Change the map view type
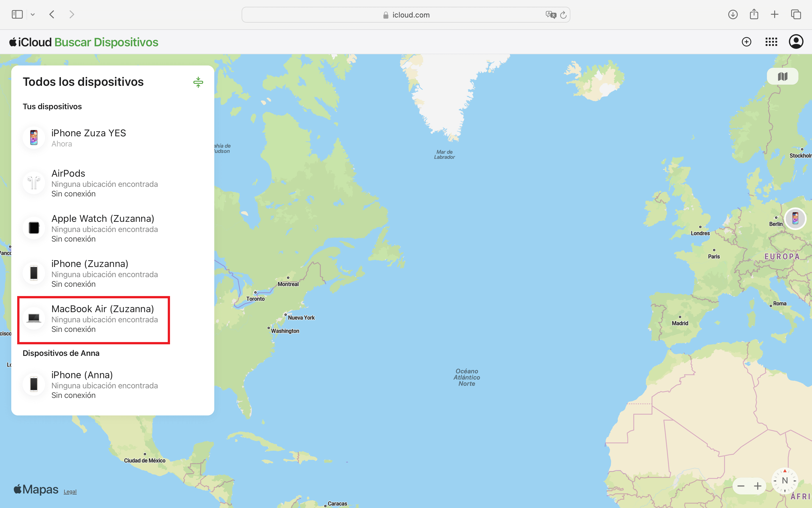The image size is (812, 508). click(x=782, y=76)
